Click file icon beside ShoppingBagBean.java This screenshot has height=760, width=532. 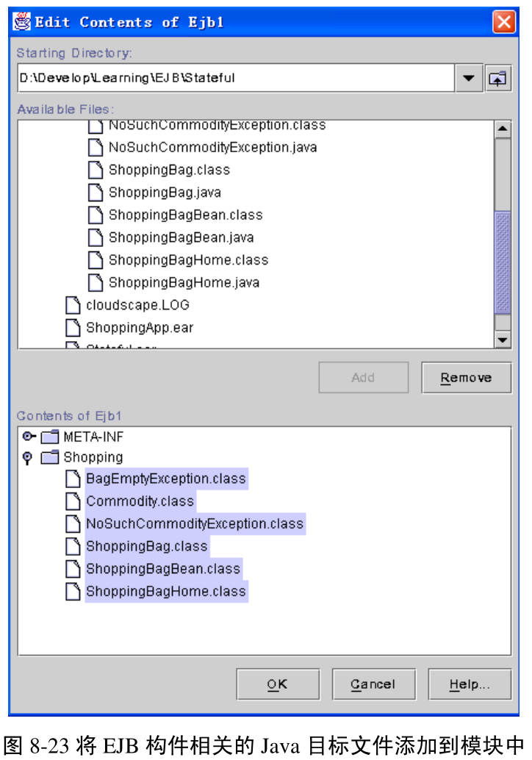tap(96, 237)
